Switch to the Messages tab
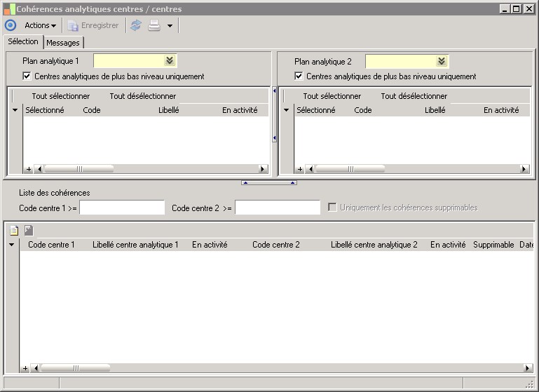The image size is (539, 392). [x=63, y=43]
